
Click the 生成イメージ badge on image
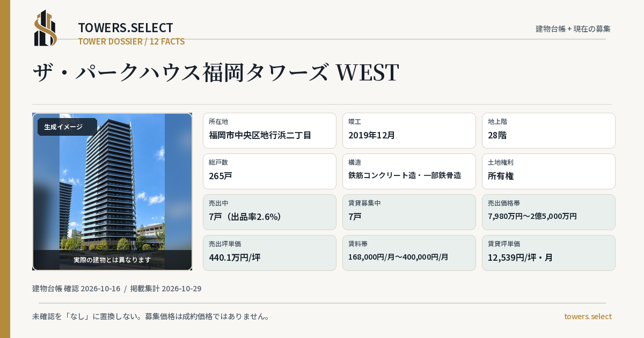point(67,127)
